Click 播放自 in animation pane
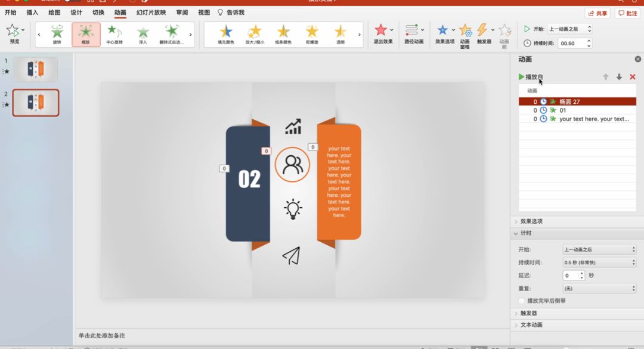The height and width of the screenshot is (349, 644). click(x=531, y=77)
